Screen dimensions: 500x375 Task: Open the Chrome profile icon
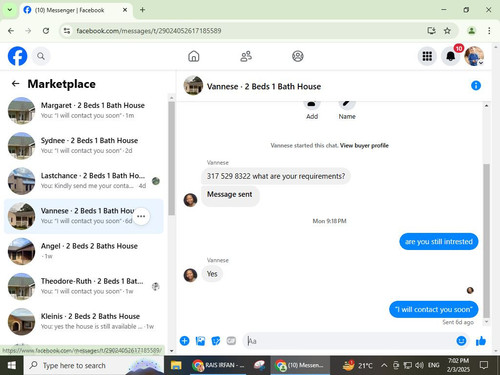click(471, 31)
